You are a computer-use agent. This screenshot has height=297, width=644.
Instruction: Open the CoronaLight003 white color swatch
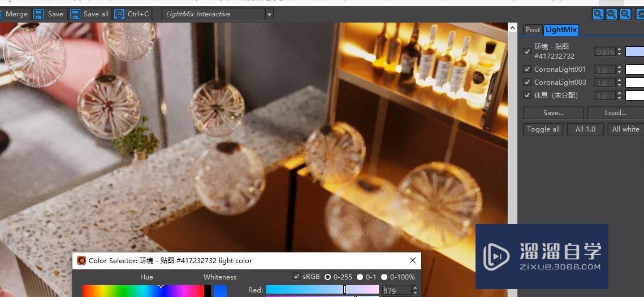click(634, 82)
